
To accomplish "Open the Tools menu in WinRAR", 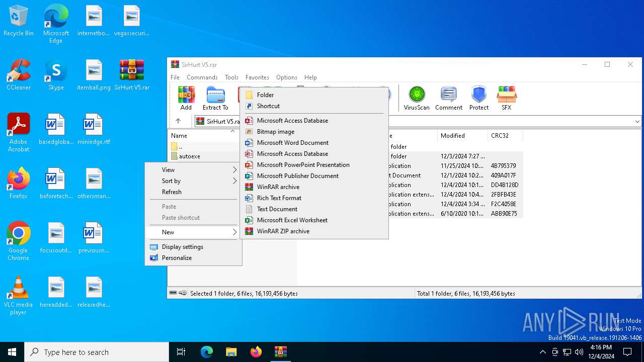I will pos(231,77).
